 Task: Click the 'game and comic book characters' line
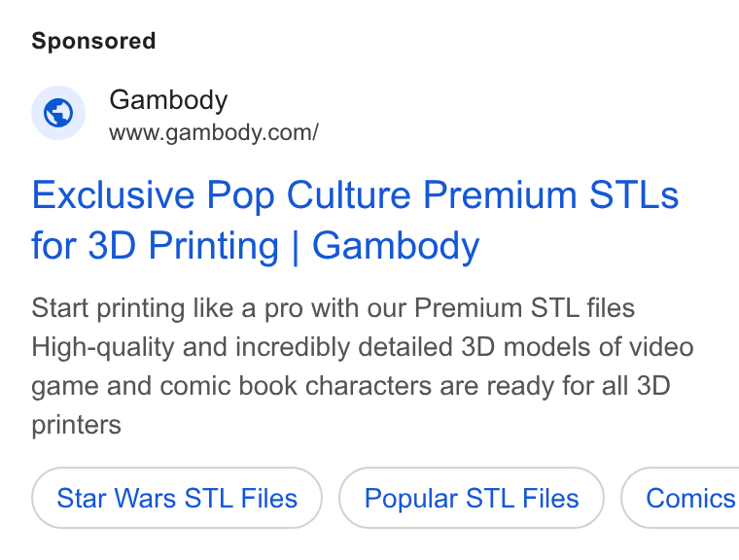[351, 386]
